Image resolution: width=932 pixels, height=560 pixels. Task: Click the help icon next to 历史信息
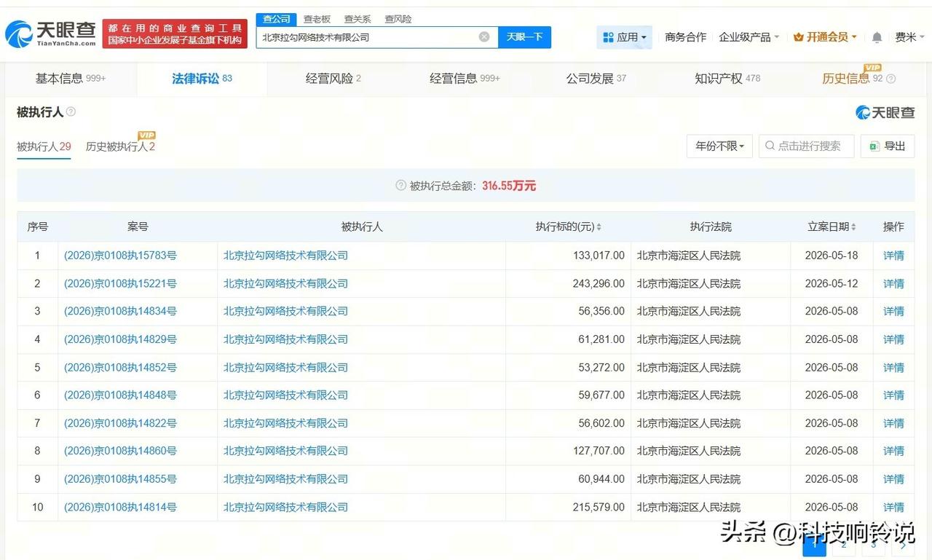tap(890, 79)
